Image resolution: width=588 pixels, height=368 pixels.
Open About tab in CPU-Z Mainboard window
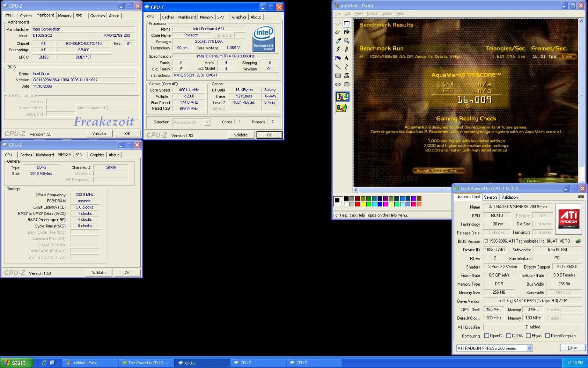coord(114,16)
